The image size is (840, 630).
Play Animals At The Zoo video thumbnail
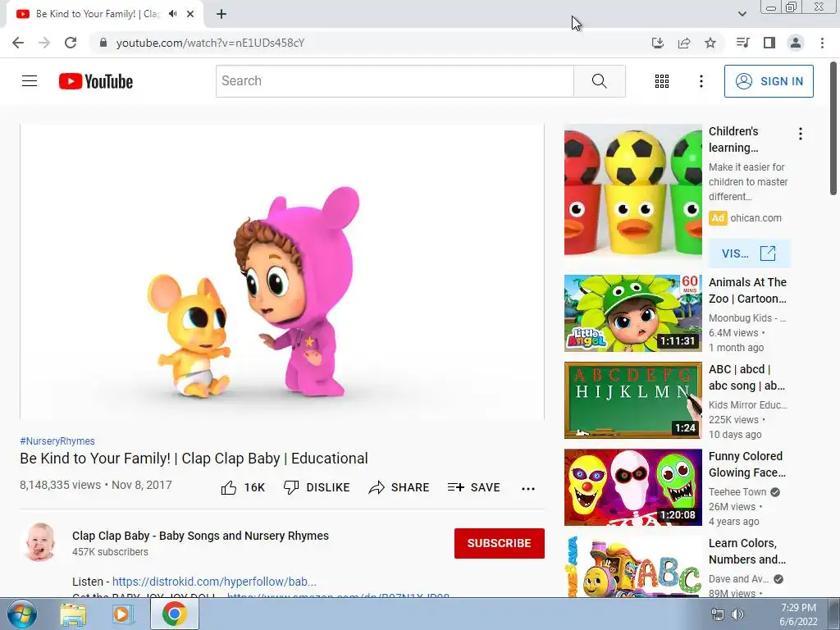632,313
